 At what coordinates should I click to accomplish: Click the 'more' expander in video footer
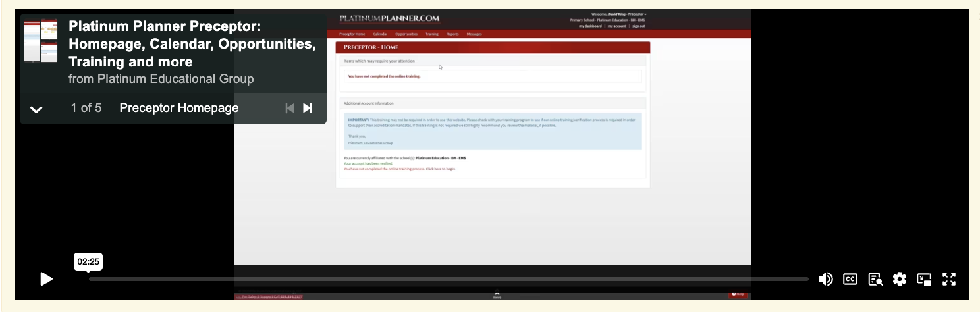pos(497,296)
